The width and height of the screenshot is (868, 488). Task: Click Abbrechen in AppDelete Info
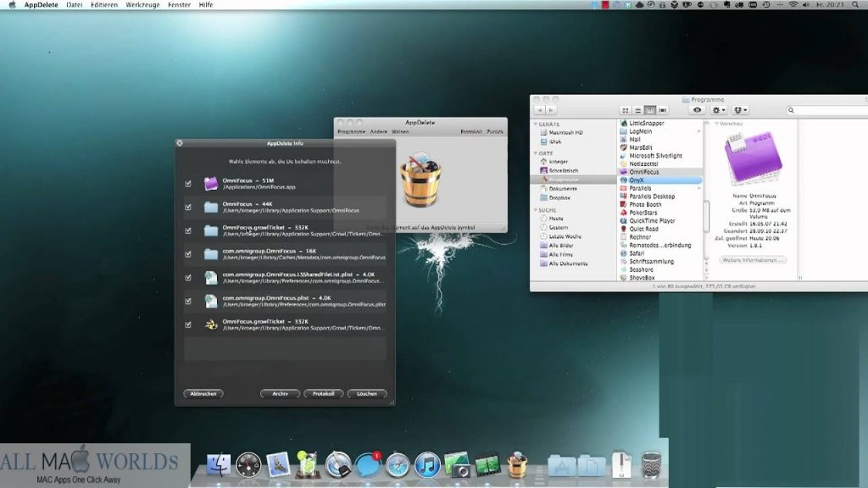(203, 393)
